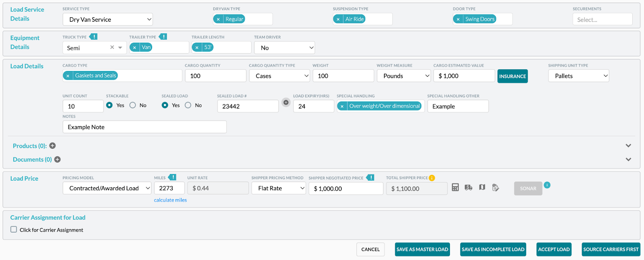Click SOURCE CARRIERS FIRST button
Viewport: 644px width, 260px height.
611,250
